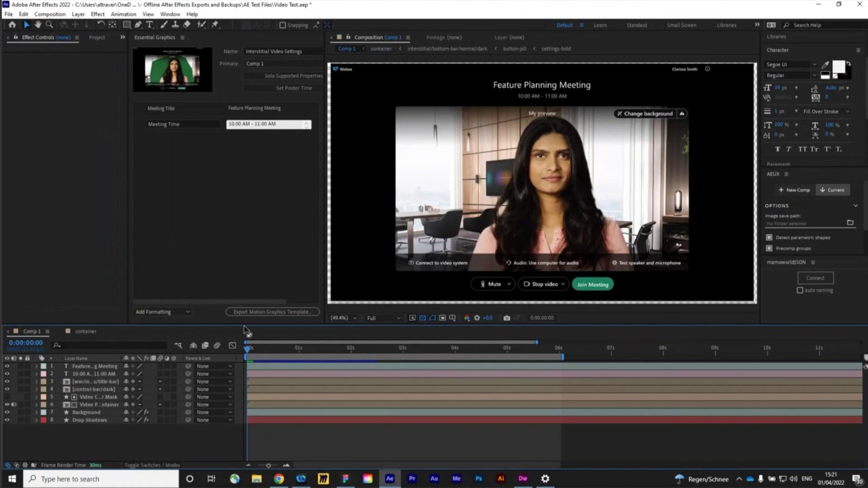Switch to the container timeline tab

[x=85, y=331]
